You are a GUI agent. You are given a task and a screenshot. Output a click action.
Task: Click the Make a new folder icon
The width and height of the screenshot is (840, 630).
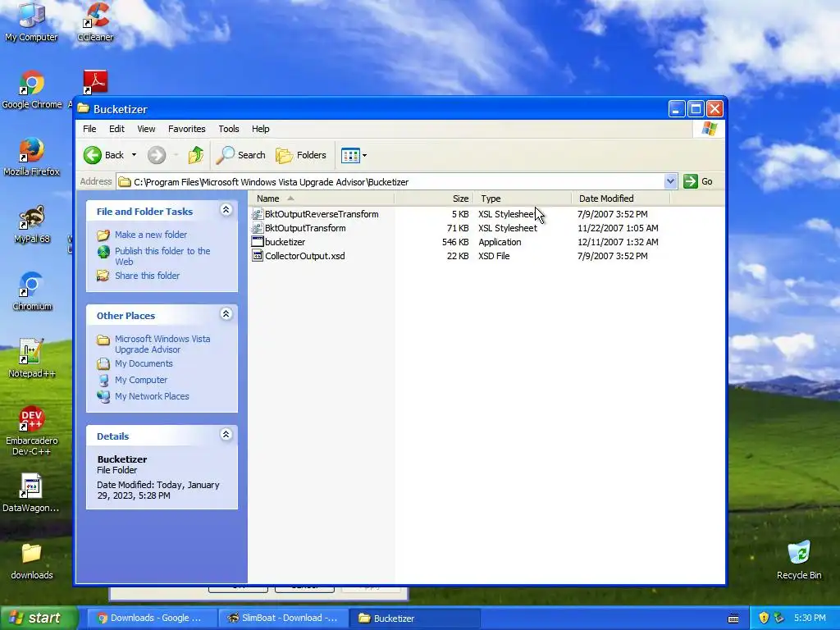(x=103, y=235)
